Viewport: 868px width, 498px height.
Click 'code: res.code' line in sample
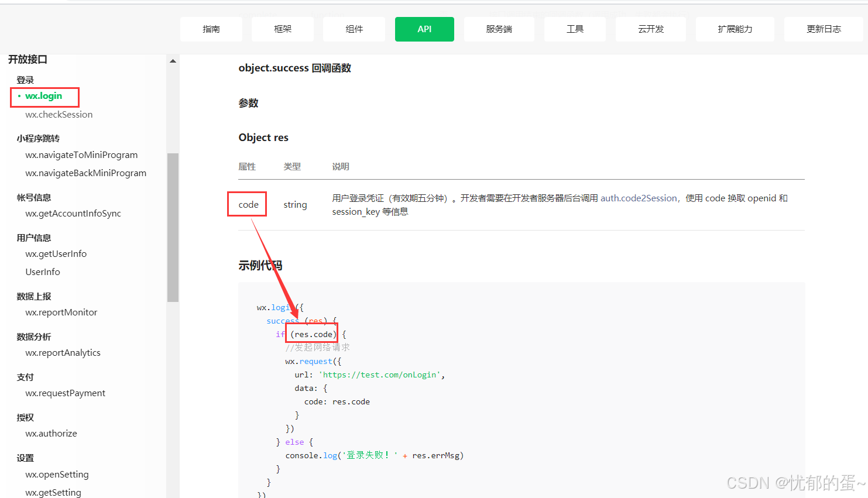[x=337, y=402]
